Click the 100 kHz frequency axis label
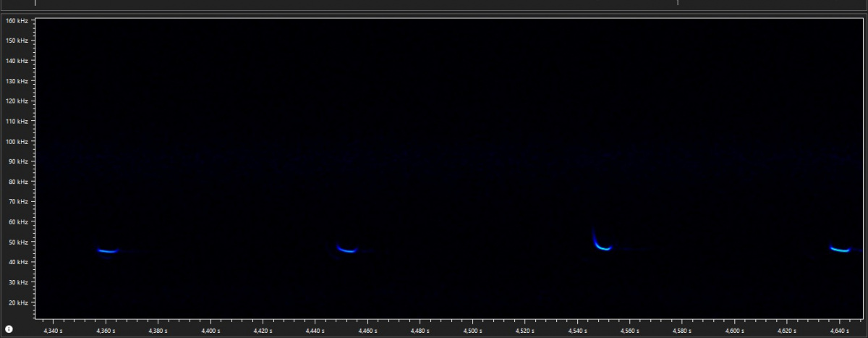 [x=16, y=142]
